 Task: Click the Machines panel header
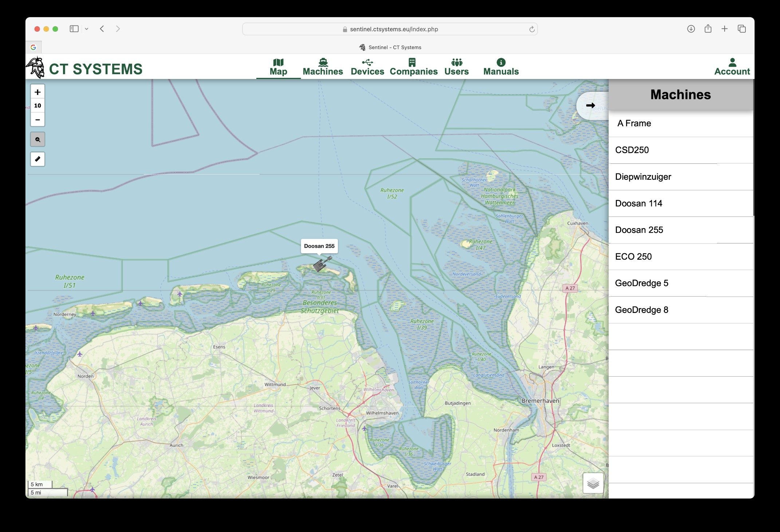681,95
